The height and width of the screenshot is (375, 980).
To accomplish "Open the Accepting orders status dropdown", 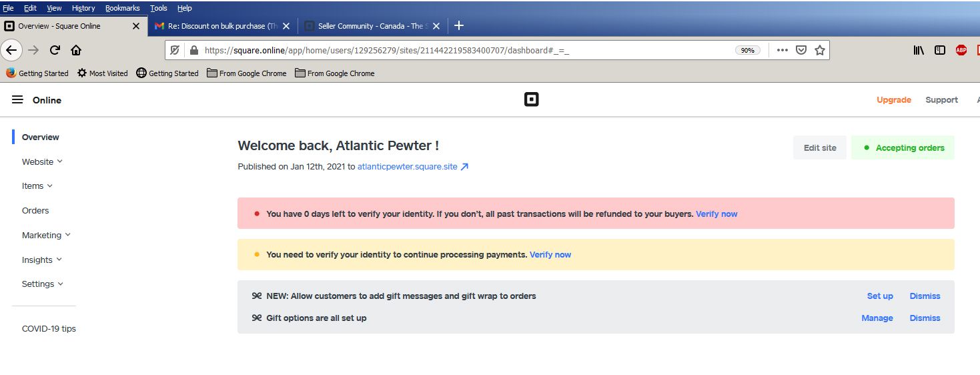I will 903,148.
